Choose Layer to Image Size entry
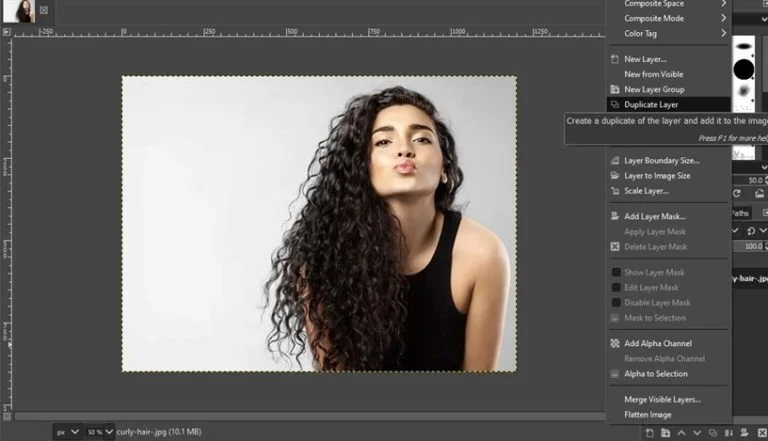Viewport: 768px width, 441px height. click(657, 176)
